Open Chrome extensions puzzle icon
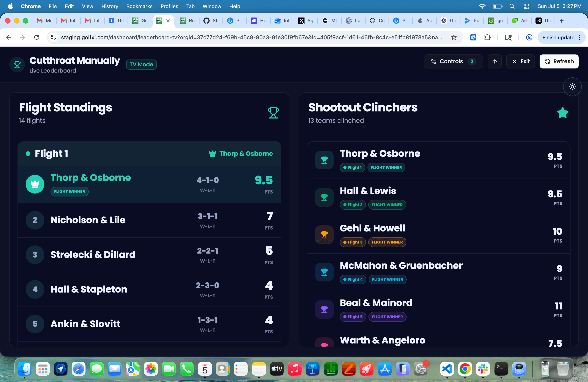This screenshot has width=588, height=382. point(487,37)
